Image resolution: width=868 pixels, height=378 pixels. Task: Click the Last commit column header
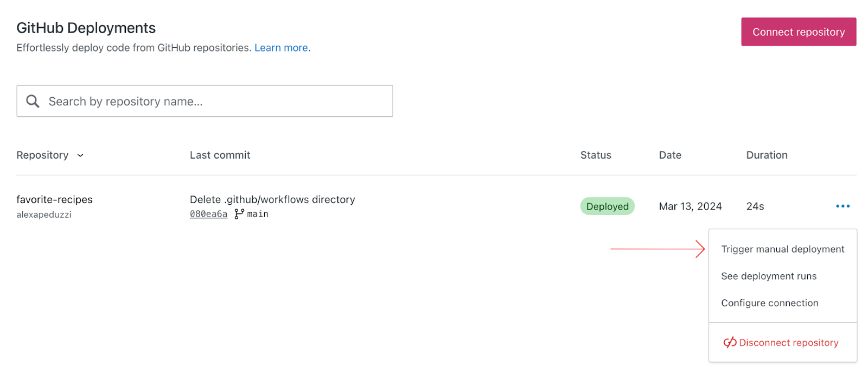(x=220, y=155)
